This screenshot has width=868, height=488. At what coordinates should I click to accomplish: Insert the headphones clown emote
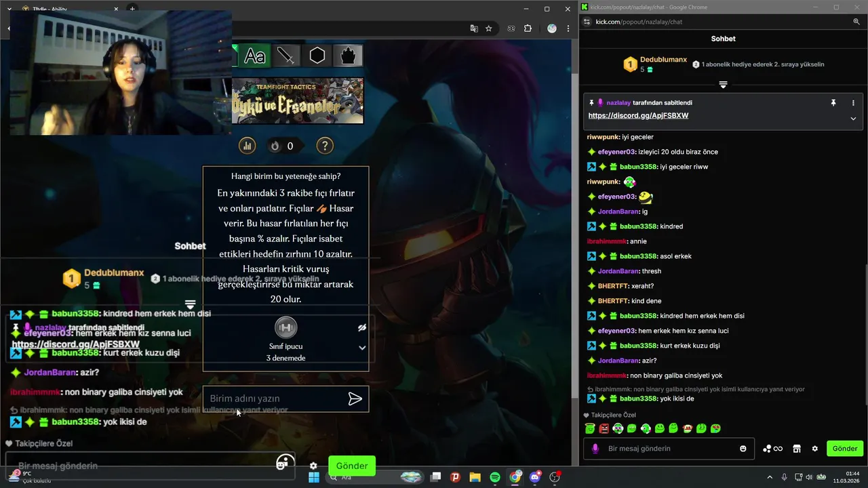618,428
